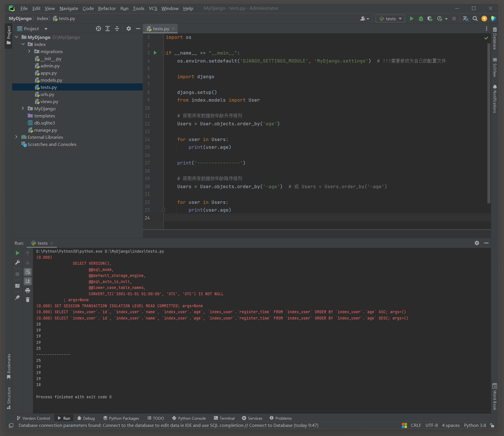
Task: Expand External Libraries node
Action: (17, 137)
